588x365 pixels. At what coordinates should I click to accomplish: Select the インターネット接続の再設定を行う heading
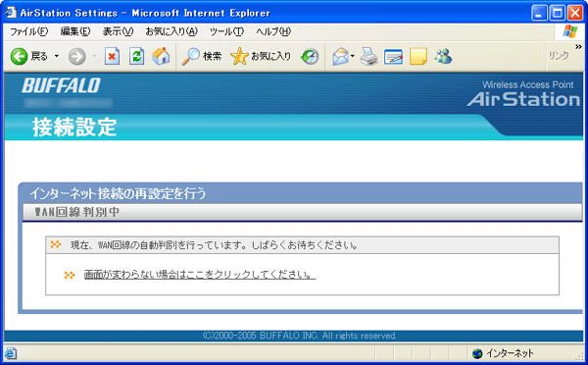click(118, 193)
